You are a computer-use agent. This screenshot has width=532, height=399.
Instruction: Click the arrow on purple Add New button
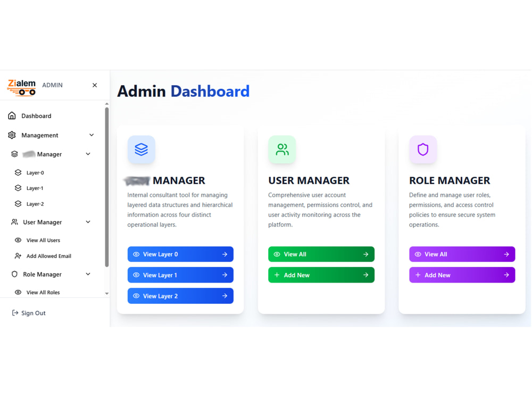point(506,275)
